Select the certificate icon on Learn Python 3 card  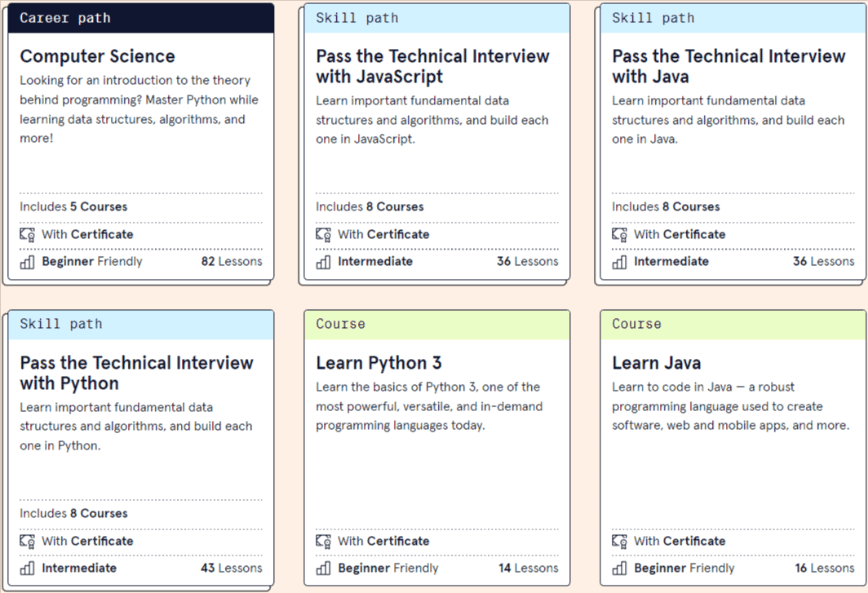point(322,541)
